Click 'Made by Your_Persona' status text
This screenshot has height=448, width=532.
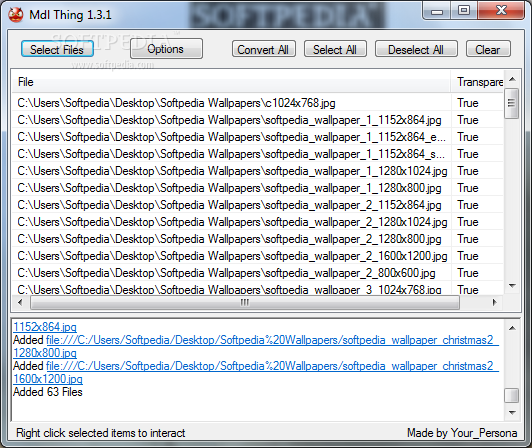tap(462, 433)
